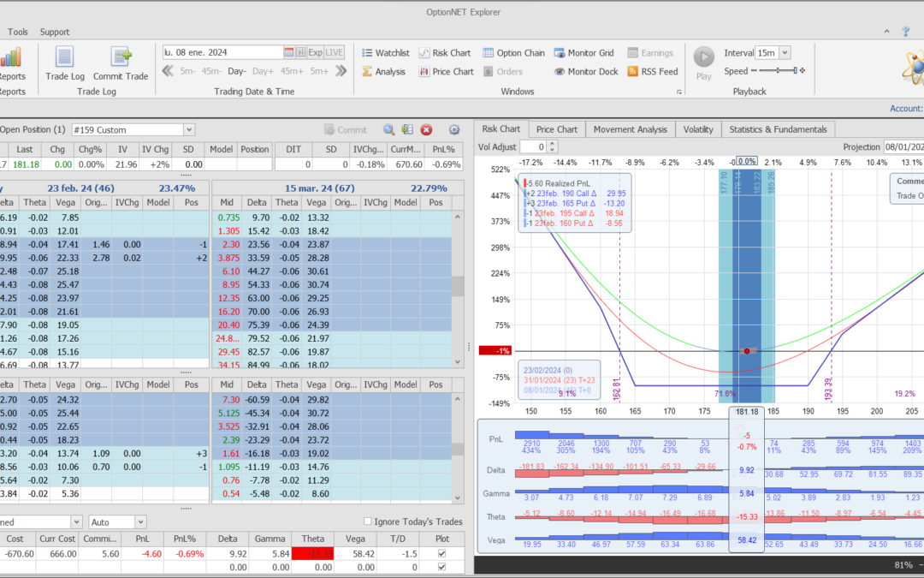This screenshot has width=924, height=578.
Task: Expand the #159 Custom position dropdown
Action: [x=188, y=130]
